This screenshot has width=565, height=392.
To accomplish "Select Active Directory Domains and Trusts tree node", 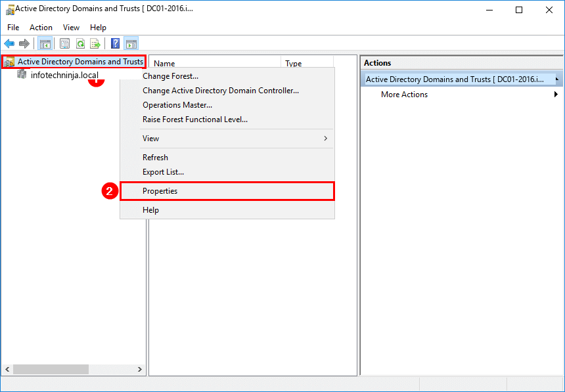I will pos(80,62).
